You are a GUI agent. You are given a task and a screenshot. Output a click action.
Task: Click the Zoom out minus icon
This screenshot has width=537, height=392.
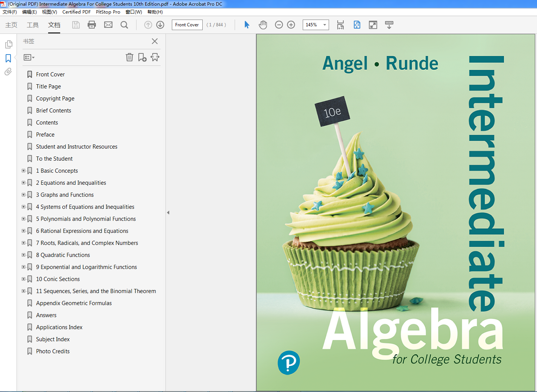(x=279, y=25)
